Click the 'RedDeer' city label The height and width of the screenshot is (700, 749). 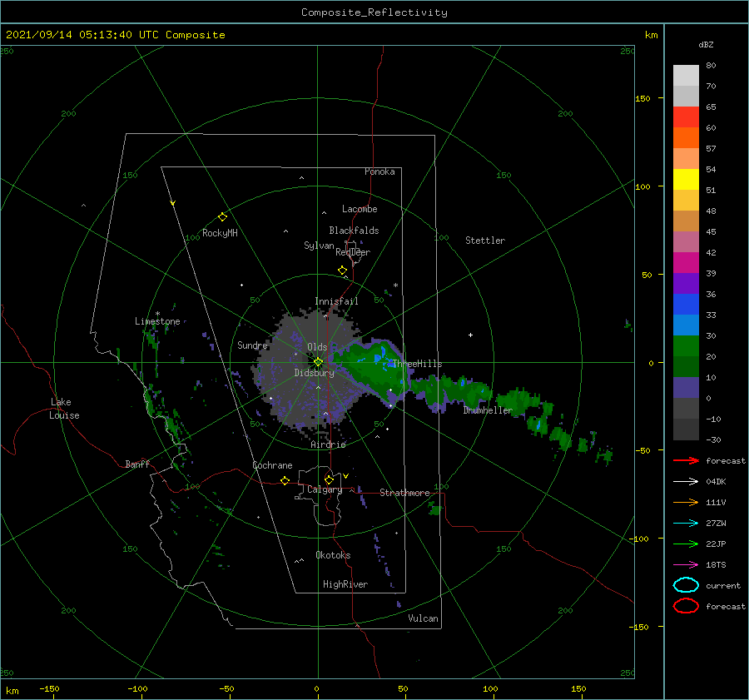pyautogui.click(x=353, y=252)
